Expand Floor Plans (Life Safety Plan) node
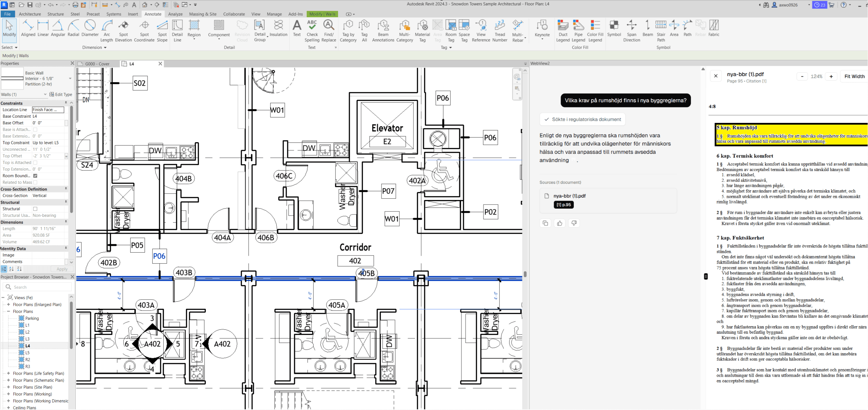The height and width of the screenshot is (410, 868). tap(9, 374)
